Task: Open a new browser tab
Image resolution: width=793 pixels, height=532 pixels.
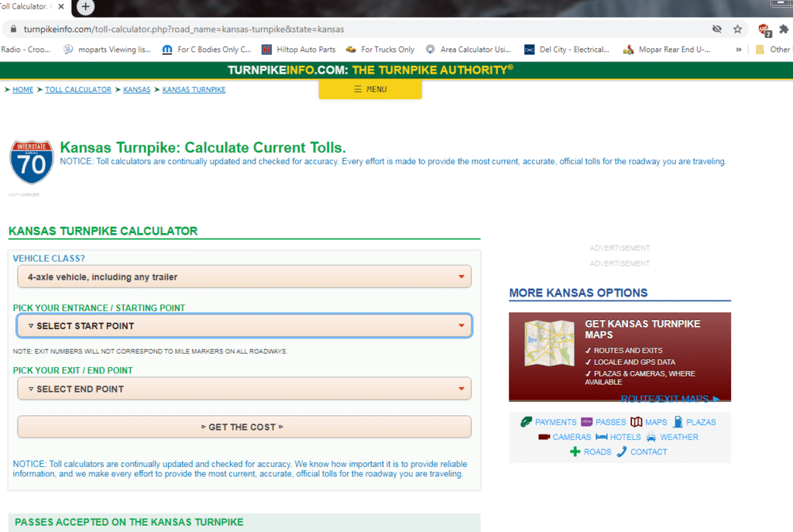Action: coord(85,6)
